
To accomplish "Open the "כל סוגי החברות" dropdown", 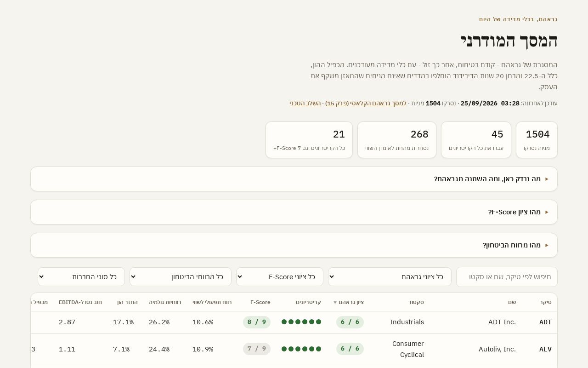I will (x=81, y=277).
